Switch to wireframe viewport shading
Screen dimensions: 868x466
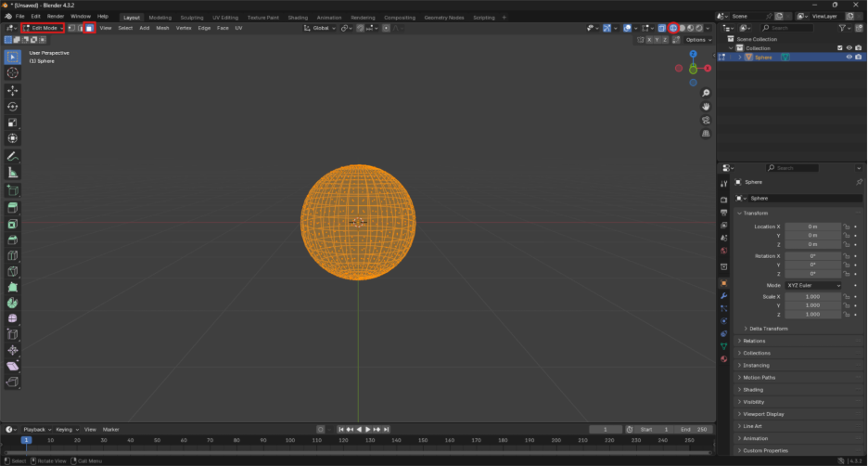pos(673,28)
